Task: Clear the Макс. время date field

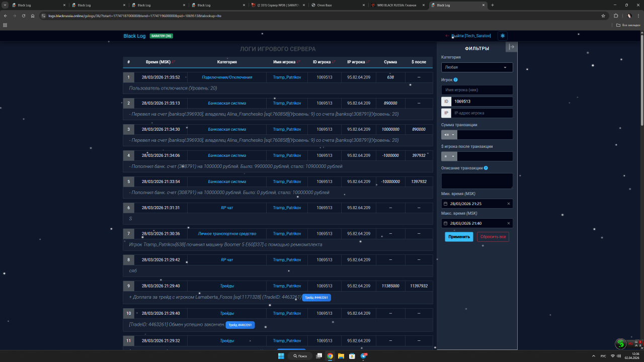Action: point(508,223)
